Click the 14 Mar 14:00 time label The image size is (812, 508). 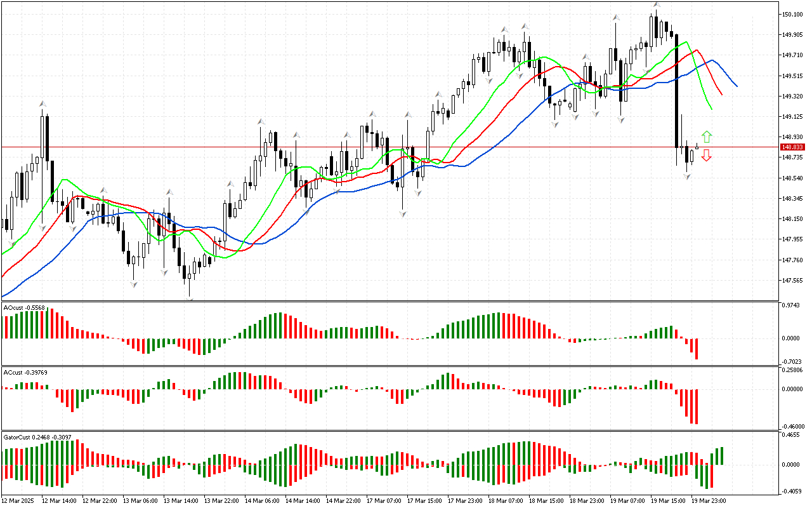click(x=303, y=501)
